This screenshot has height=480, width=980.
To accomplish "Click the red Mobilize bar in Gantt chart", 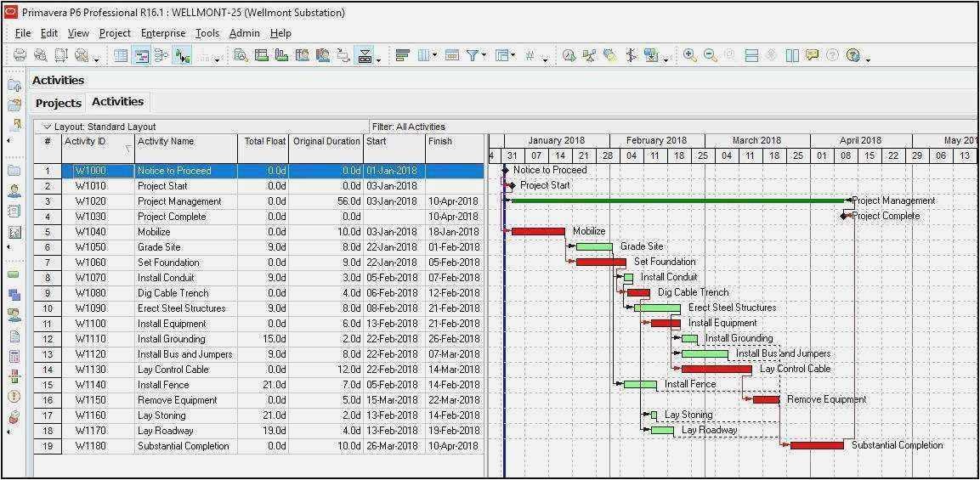I will (538, 231).
